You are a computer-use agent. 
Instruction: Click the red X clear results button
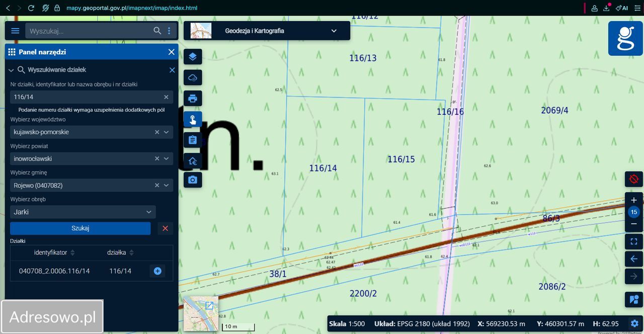coord(165,228)
